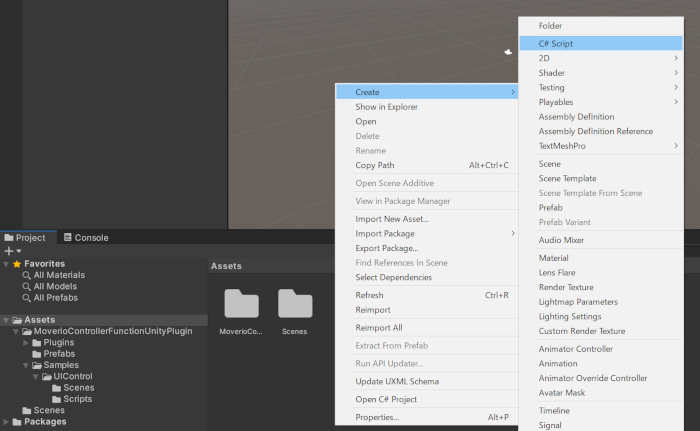Choose the Signal entry
This screenshot has width=700, height=431.
(601, 425)
